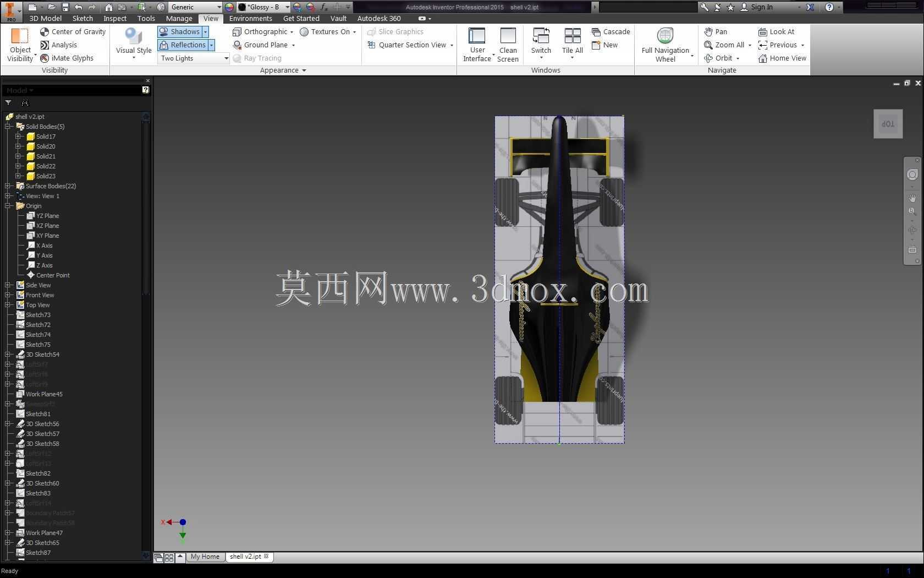Select the Ground Plane icon
924x578 pixels.
coord(237,45)
